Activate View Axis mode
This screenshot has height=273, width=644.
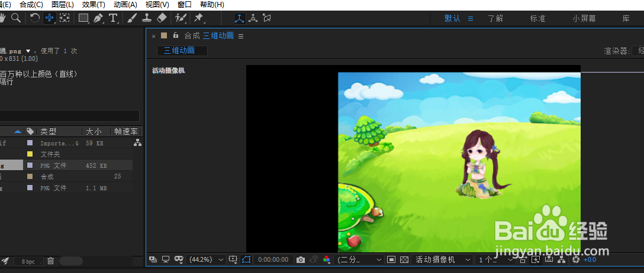(267, 18)
